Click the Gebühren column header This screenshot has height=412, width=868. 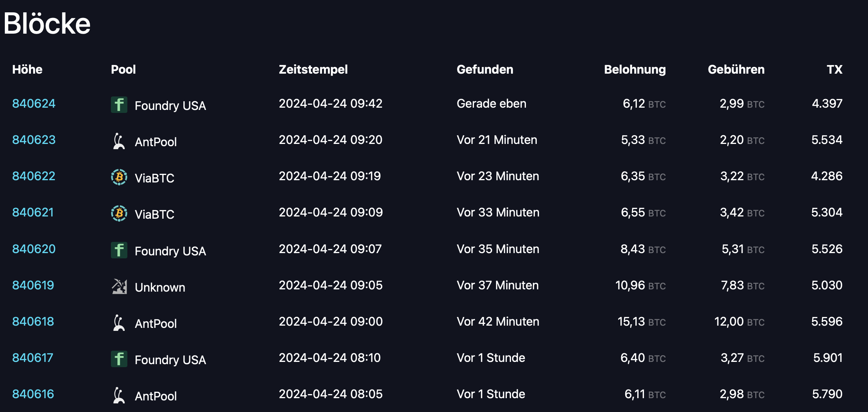coord(736,70)
